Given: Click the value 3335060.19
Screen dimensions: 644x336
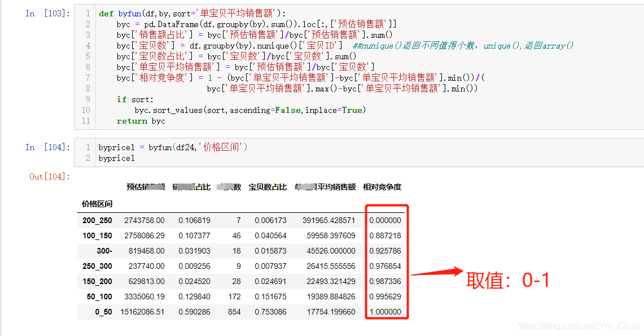Looking at the screenshot, I should pyautogui.click(x=144, y=296).
